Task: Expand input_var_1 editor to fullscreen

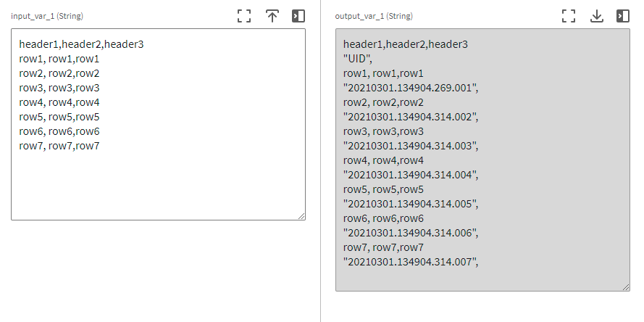Action: pyautogui.click(x=244, y=16)
